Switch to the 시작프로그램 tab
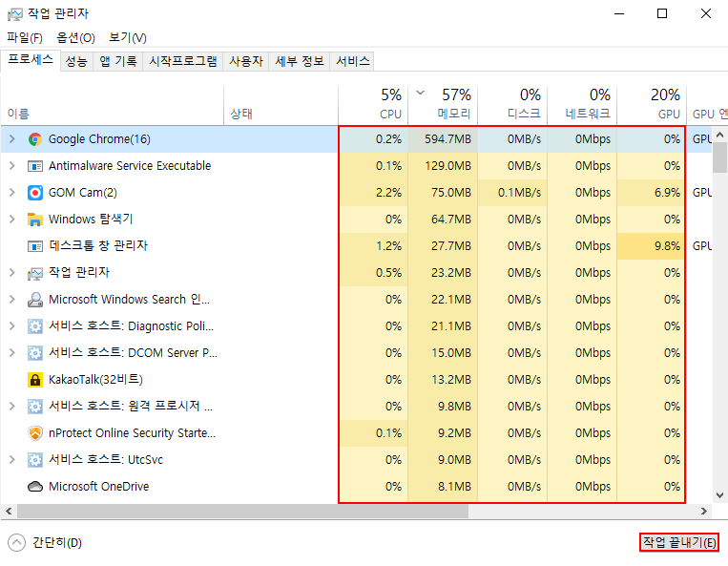This screenshot has width=728, height=566. coord(183,61)
